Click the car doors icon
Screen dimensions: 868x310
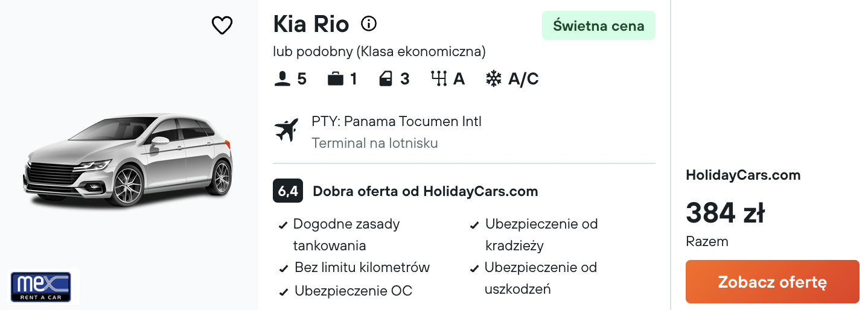click(x=386, y=79)
